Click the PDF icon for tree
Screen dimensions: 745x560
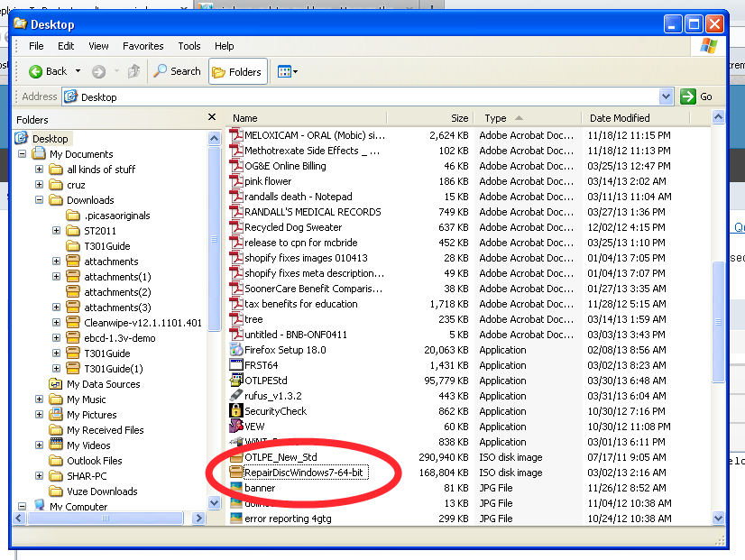[x=236, y=318]
